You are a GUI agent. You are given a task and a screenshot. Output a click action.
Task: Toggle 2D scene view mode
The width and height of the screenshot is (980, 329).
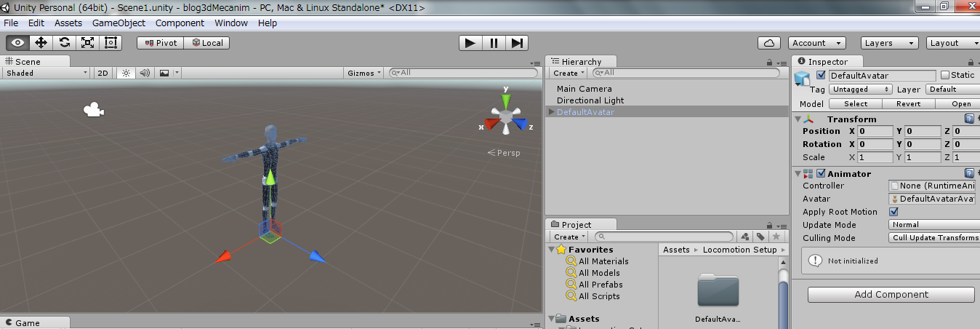[x=103, y=73]
